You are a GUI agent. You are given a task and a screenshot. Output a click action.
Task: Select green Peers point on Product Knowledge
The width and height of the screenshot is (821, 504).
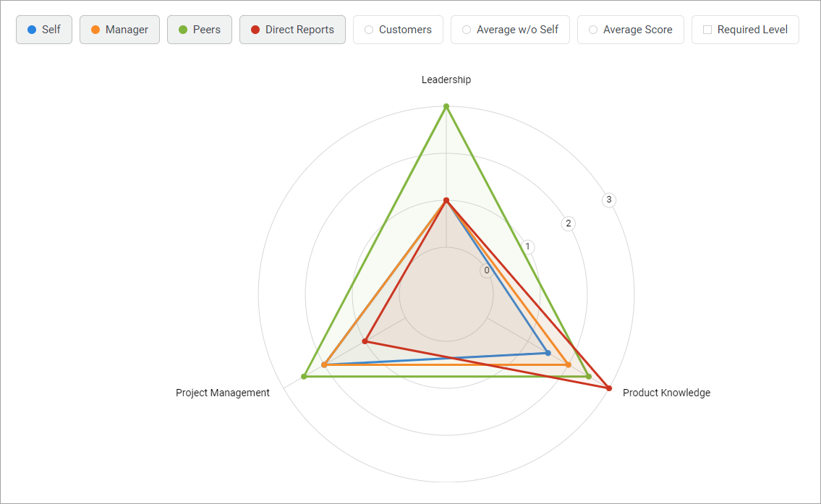click(x=589, y=376)
